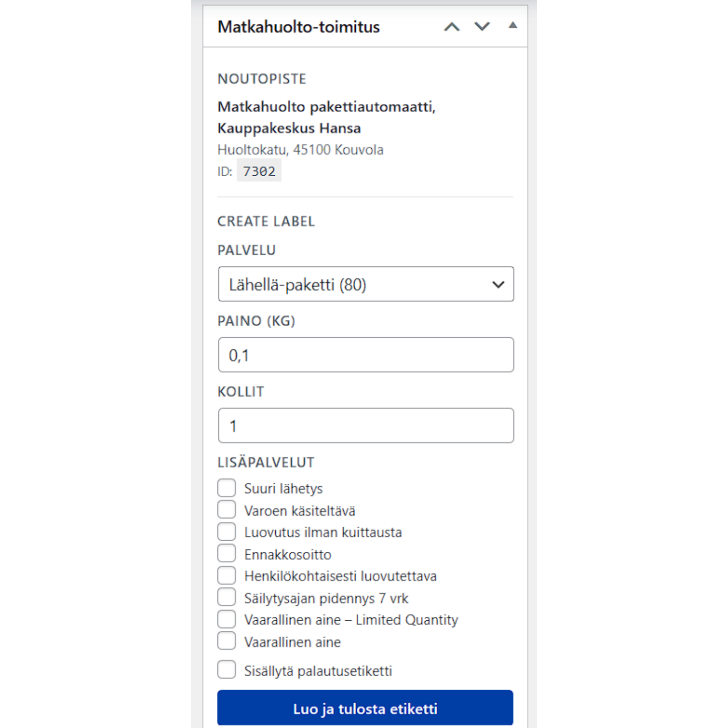Click the Paino (kg) weight field
Image resolution: width=728 pixels, height=728 pixels.
coord(365,355)
